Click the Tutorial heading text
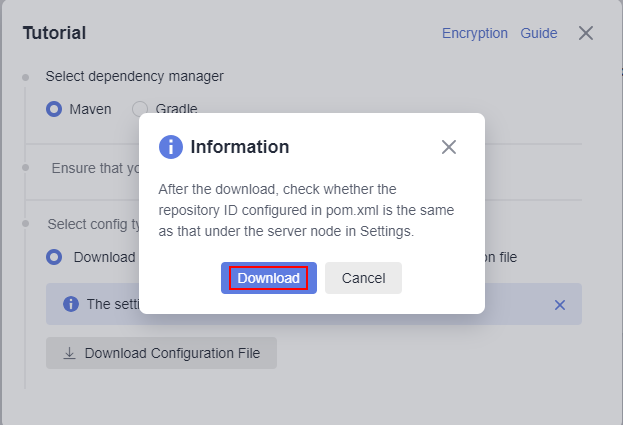Image resolution: width=623 pixels, height=425 pixels. coord(54,33)
